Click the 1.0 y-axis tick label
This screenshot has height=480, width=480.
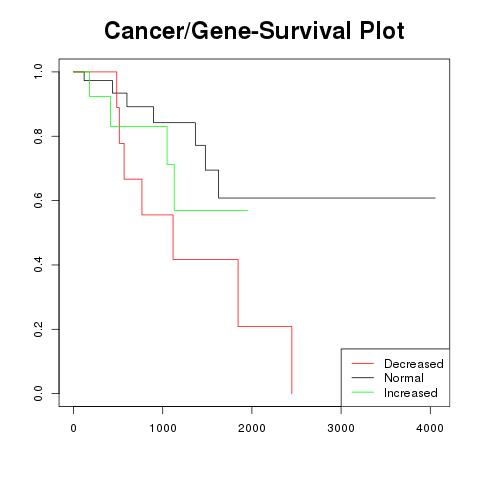click(38, 72)
